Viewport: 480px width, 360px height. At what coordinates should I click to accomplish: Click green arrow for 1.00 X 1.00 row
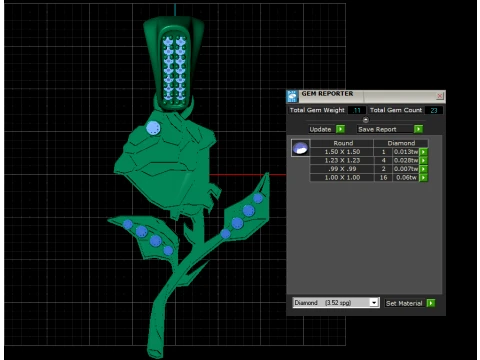pos(423,178)
